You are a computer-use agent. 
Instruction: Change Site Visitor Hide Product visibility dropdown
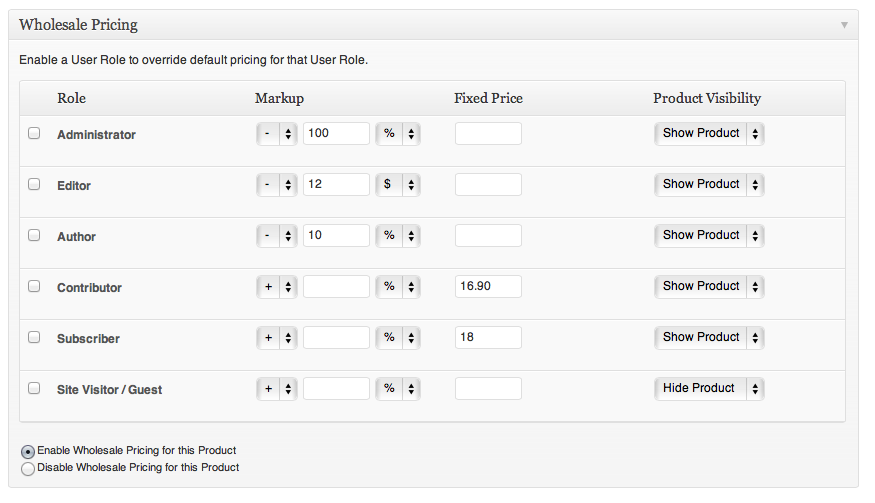click(709, 389)
